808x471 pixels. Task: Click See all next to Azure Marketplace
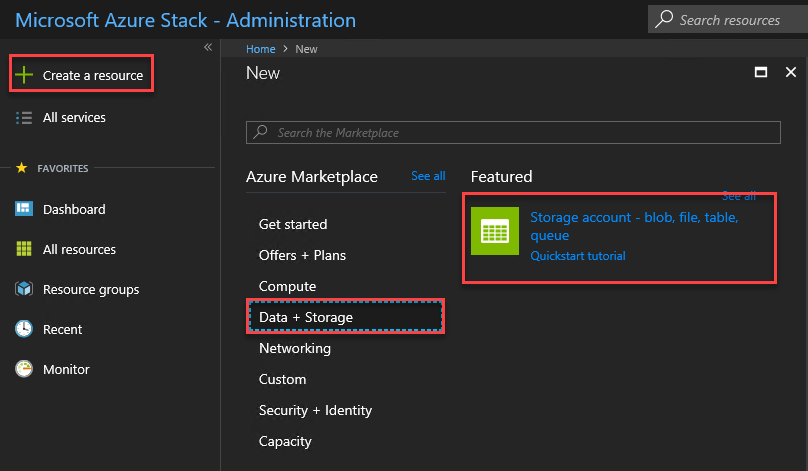pyautogui.click(x=428, y=176)
